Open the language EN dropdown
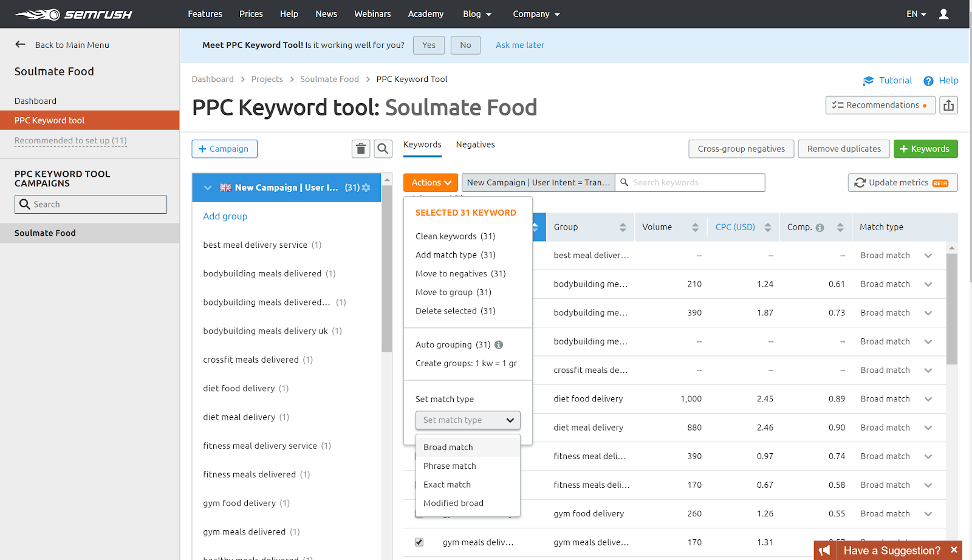Image resolution: width=972 pixels, height=560 pixels. (x=916, y=14)
